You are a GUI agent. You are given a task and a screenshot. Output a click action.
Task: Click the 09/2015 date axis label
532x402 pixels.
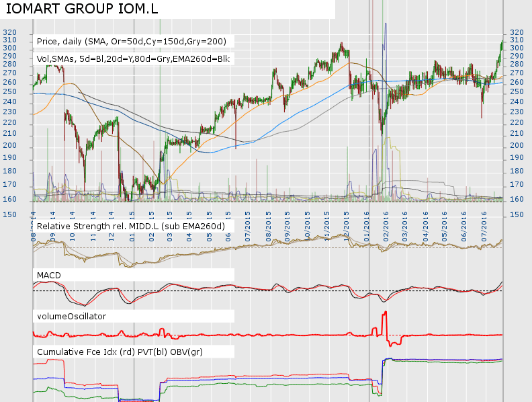(x=287, y=227)
